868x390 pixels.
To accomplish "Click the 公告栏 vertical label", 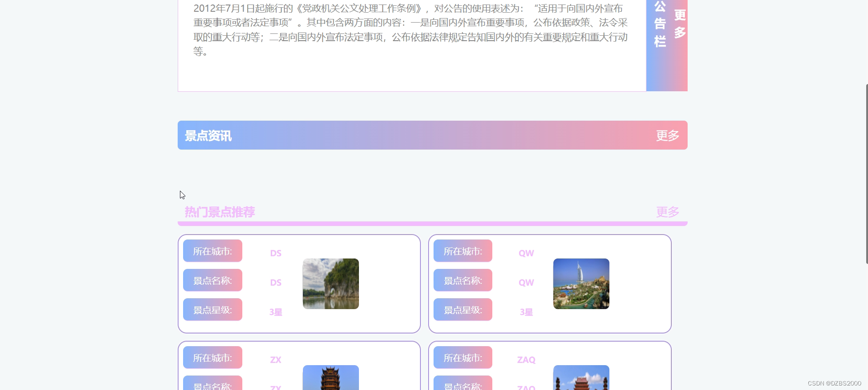I will pyautogui.click(x=660, y=24).
